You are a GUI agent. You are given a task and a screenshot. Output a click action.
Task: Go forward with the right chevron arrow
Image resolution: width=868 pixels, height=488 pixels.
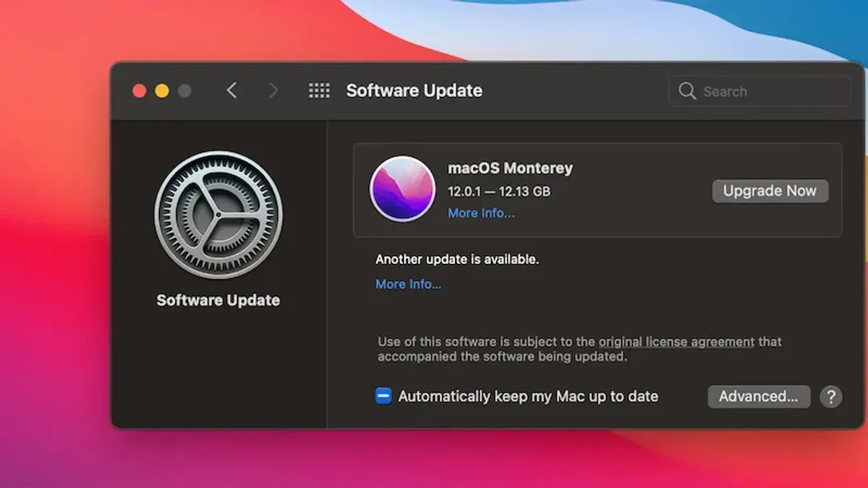point(273,90)
